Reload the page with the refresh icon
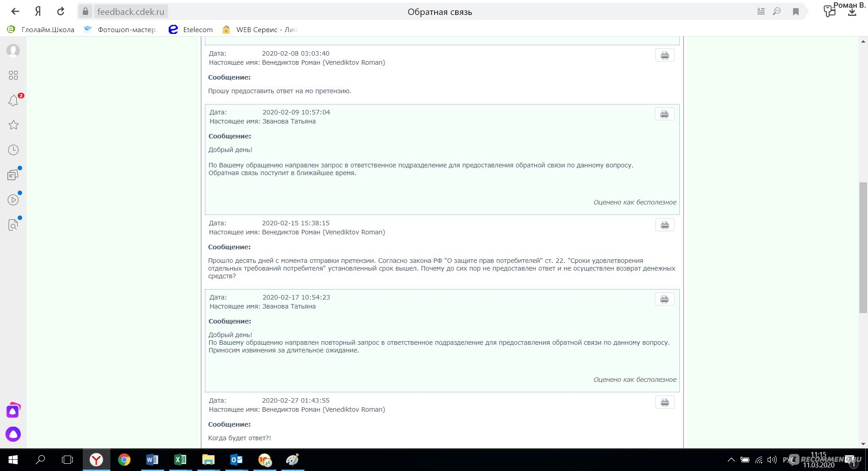The image size is (868, 471). (61, 12)
